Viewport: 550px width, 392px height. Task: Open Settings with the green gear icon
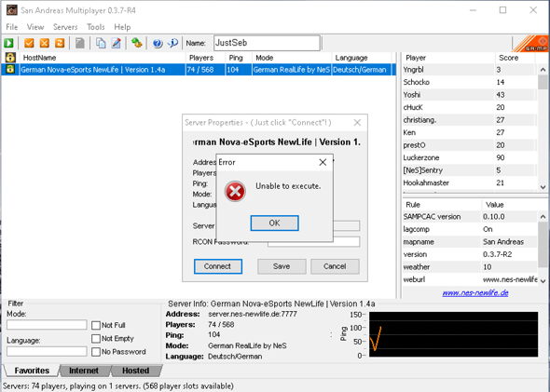136,43
